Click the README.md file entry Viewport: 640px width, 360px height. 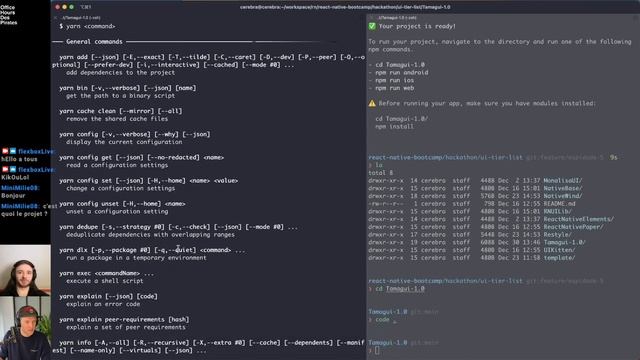point(559,204)
